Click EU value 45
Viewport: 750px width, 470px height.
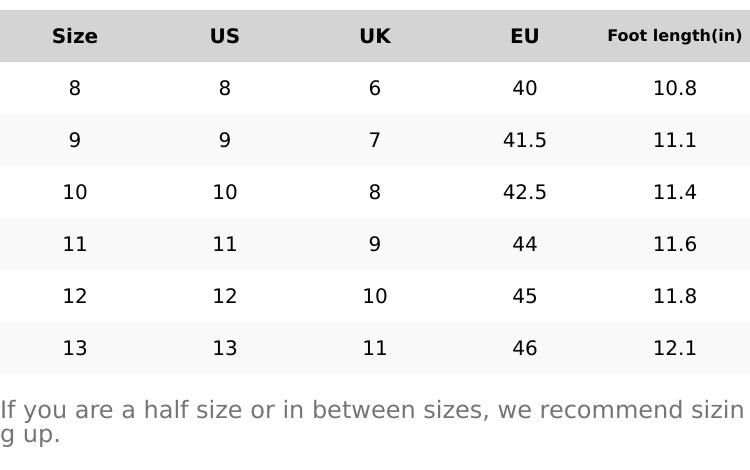(x=525, y=297)
